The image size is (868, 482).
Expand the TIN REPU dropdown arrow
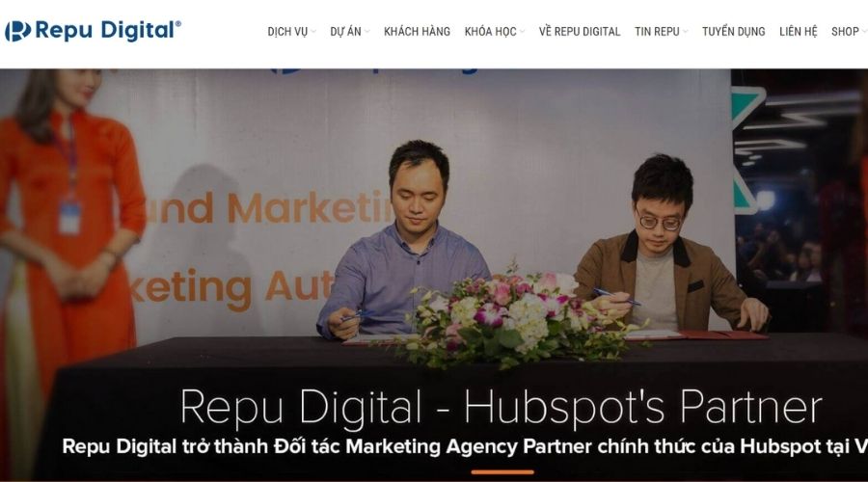686,32
